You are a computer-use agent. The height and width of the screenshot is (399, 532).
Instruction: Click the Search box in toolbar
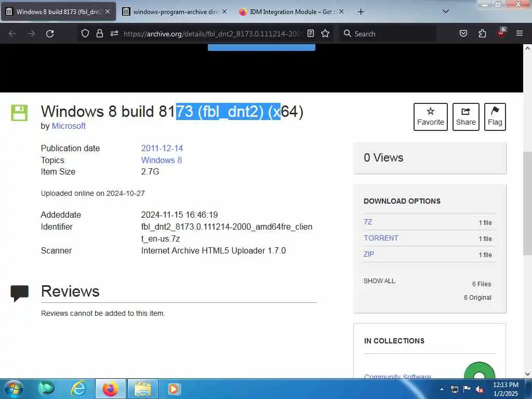click(x=388, y=34)
